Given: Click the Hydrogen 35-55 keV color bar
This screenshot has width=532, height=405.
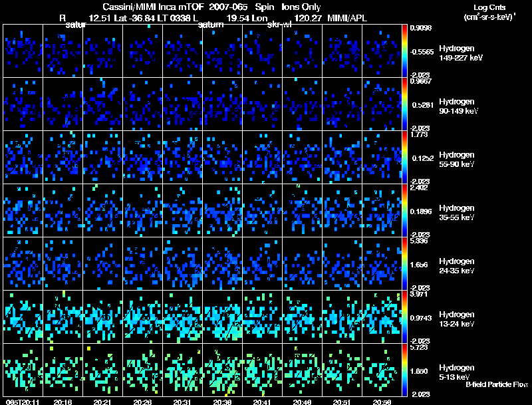Looking at the screenshot, I should (x=406, y=210).
